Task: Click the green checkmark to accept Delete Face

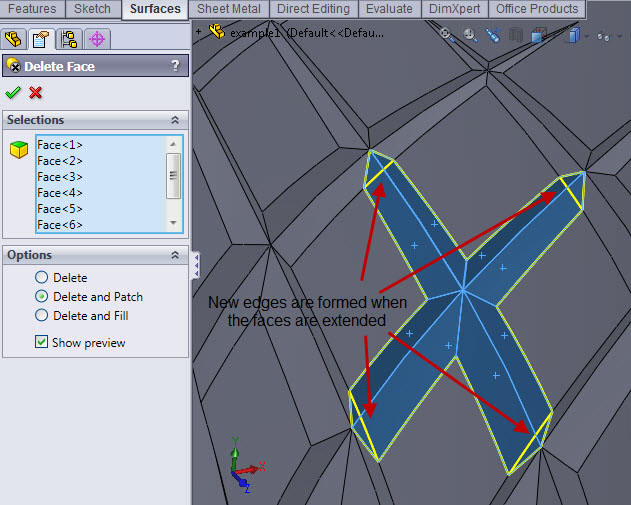Action: [x=13, y=93]
